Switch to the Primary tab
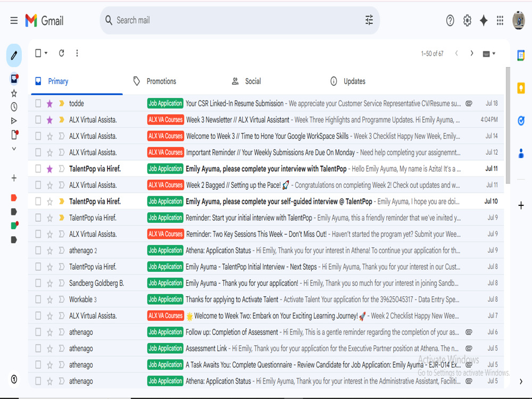 [x=77, y=81]
